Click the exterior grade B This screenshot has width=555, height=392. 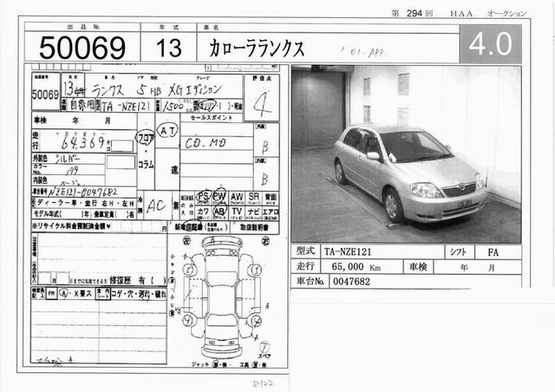click(265, 147)
